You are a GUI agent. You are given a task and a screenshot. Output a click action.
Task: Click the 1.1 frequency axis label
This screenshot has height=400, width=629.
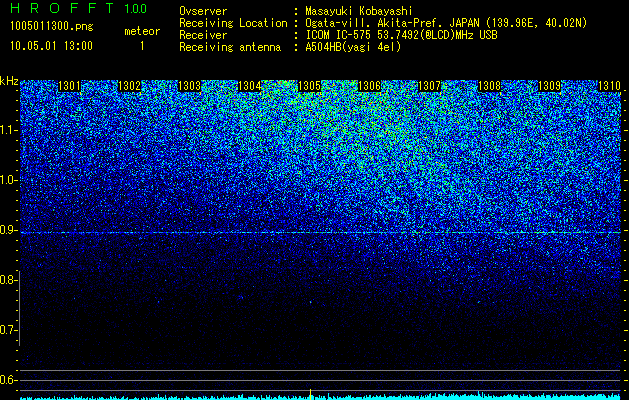8,130
